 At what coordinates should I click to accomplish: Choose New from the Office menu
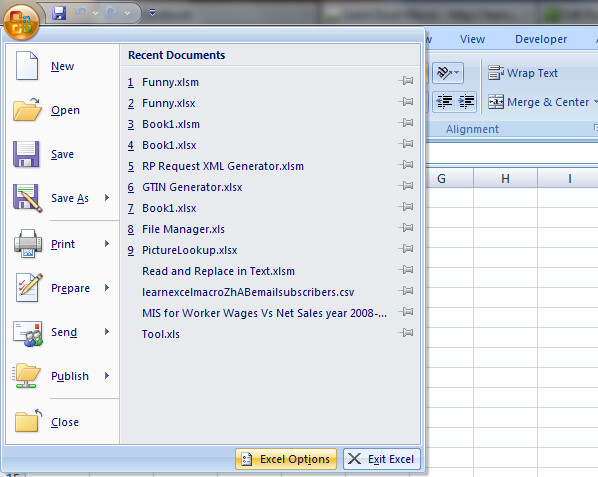tap(63, 66)
